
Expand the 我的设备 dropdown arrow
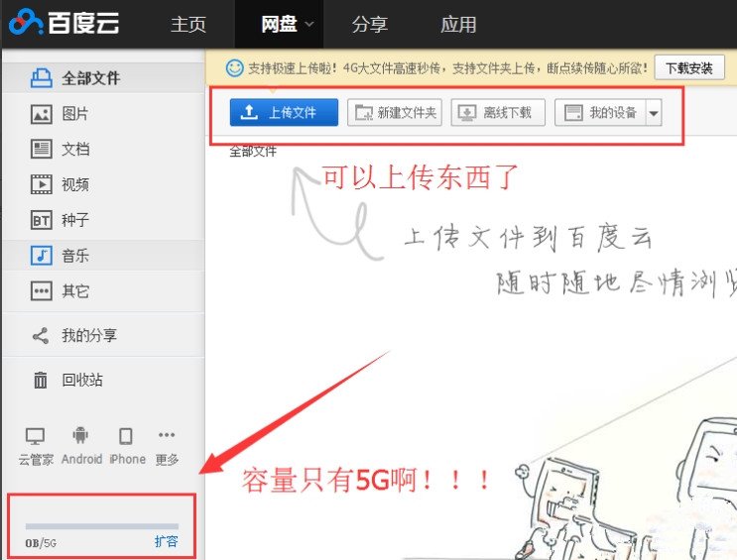coord(654,113)
